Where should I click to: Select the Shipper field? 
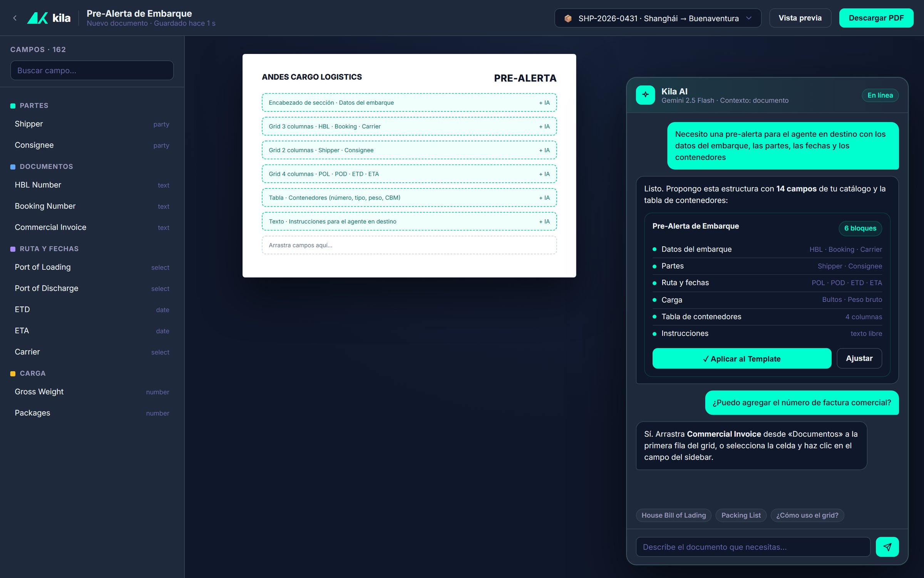(92, 124)
